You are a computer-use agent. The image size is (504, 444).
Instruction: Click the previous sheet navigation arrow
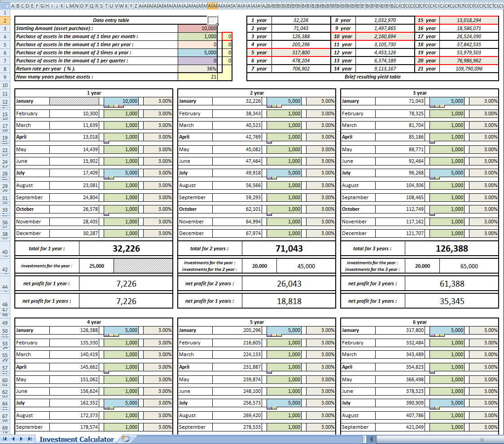pyautogui.click(x=13, y=439)
